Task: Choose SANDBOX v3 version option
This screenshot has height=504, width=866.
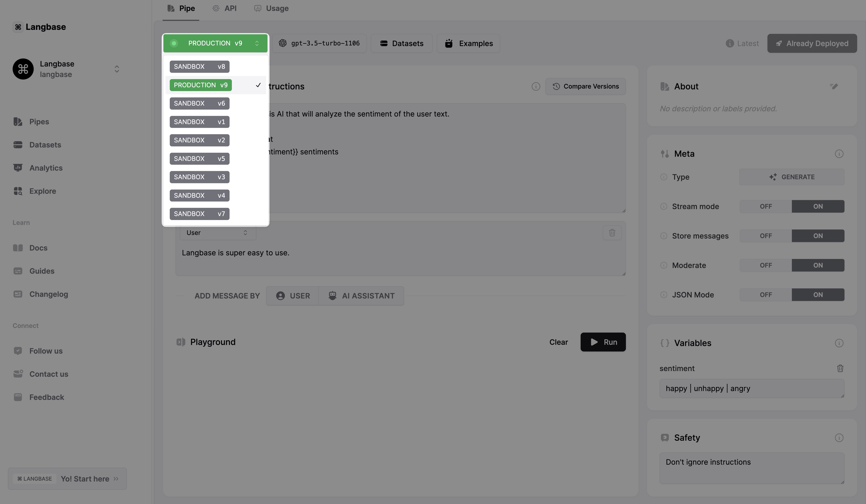Action: (199, 177)
